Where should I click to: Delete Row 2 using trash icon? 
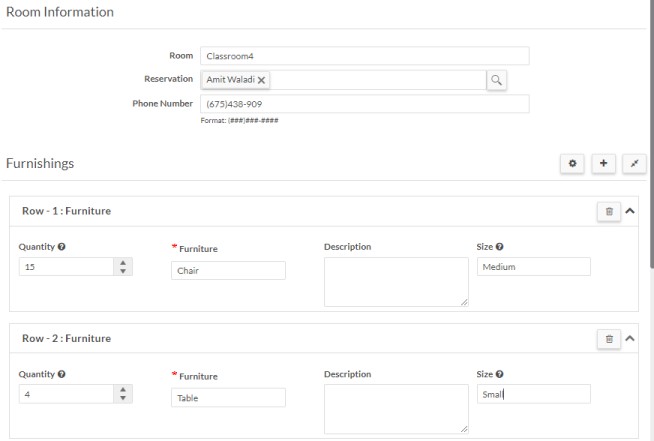tap(609, 338)
